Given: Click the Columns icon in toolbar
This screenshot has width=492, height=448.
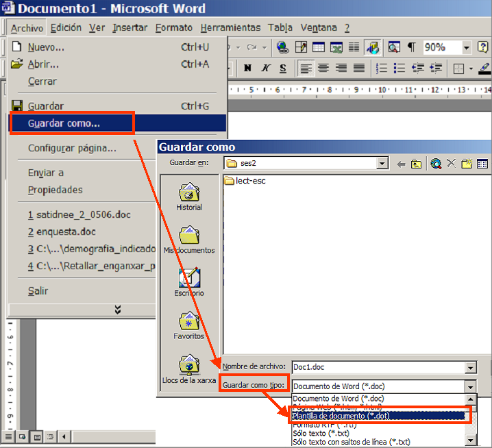Looking at the screenshot, I should click(354, 47).
